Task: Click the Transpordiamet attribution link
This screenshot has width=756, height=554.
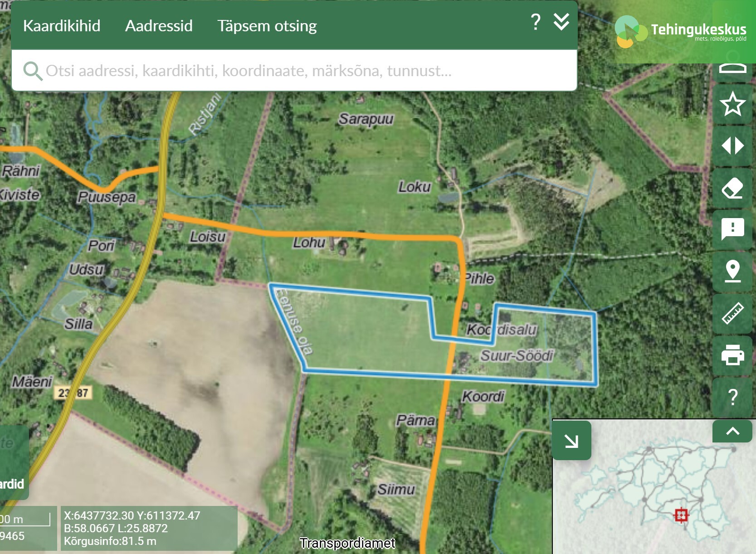Action: pos(347,543)
